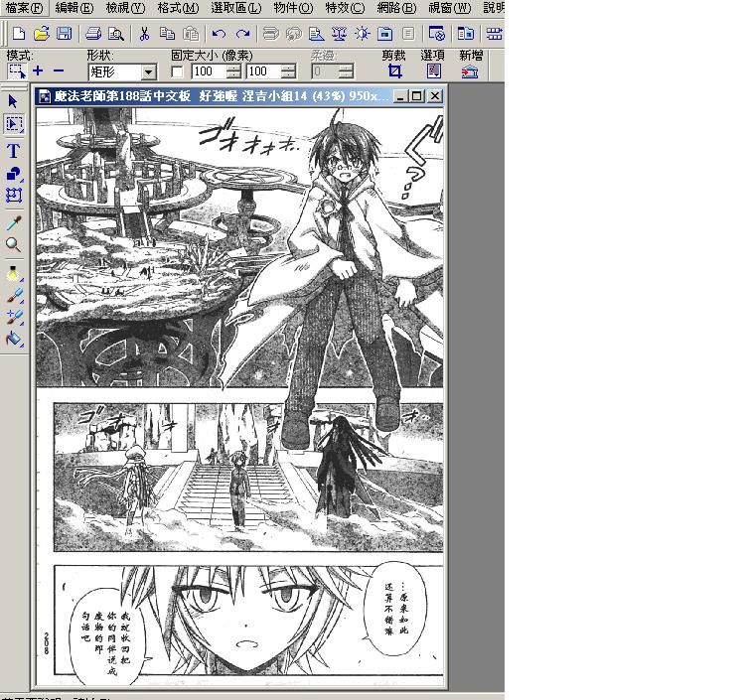This screenshot has height=700, width=745.
Task: Copy the selection with the Copy icon
Action: point(167,34)
